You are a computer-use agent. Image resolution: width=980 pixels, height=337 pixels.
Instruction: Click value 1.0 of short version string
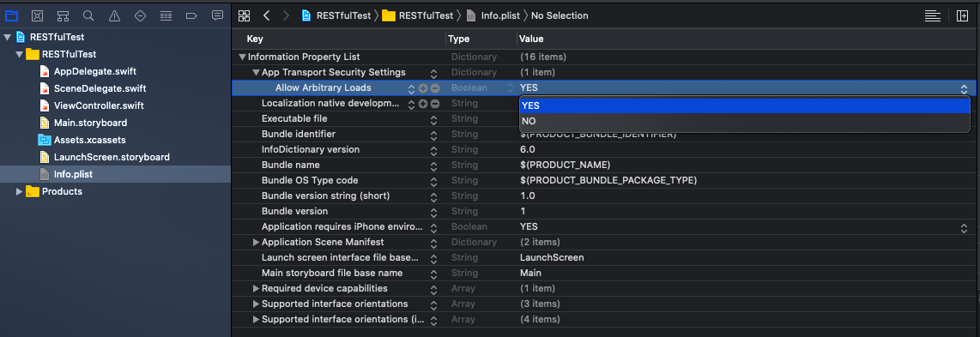tap(528, 196)
